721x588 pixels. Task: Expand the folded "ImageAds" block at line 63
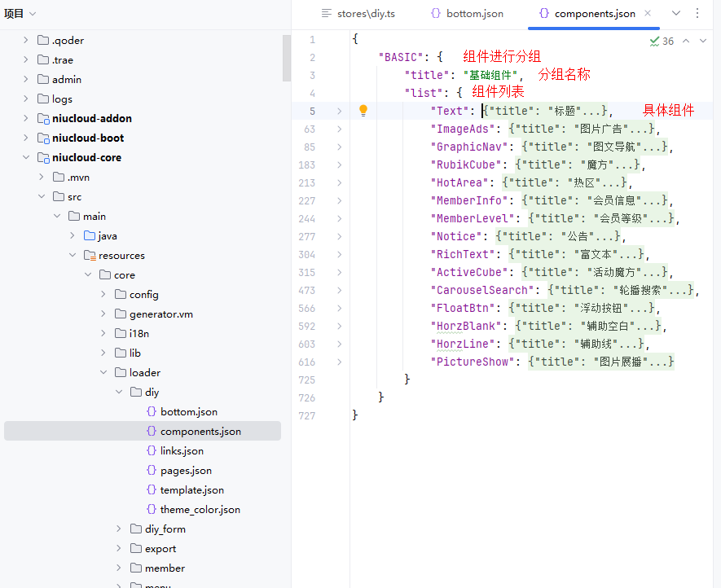pos(339,129)
